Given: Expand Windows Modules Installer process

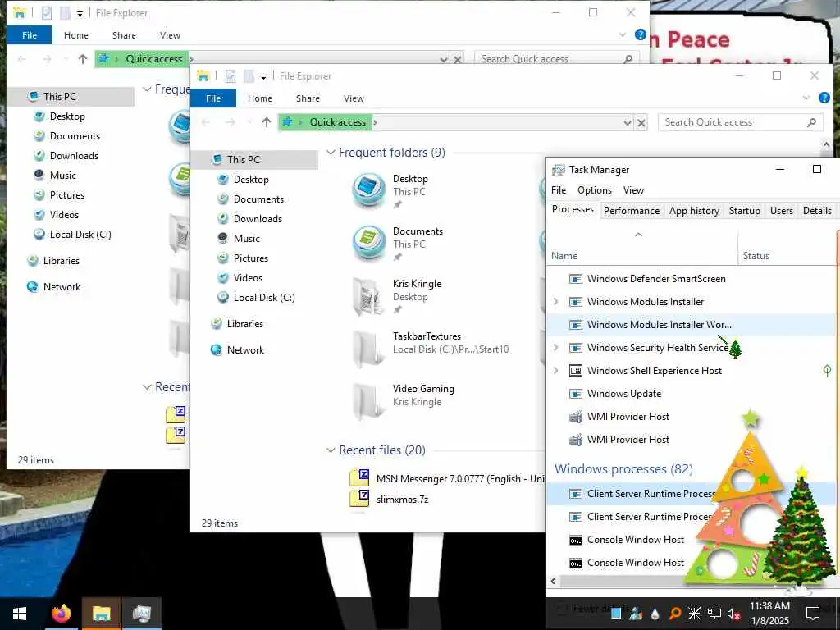Looking at the screenshot, I should pyautogui.click(x=555, y=302).
